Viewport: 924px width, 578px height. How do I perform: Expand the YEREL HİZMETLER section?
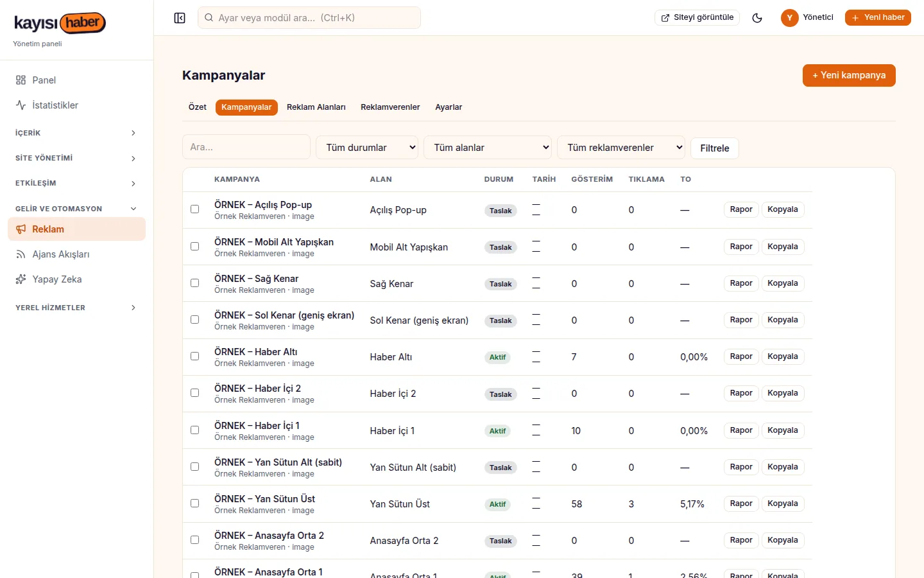[77, 308]
